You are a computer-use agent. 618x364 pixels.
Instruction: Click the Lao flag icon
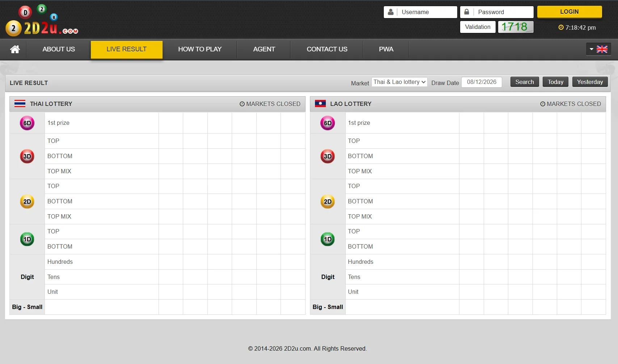320,103
